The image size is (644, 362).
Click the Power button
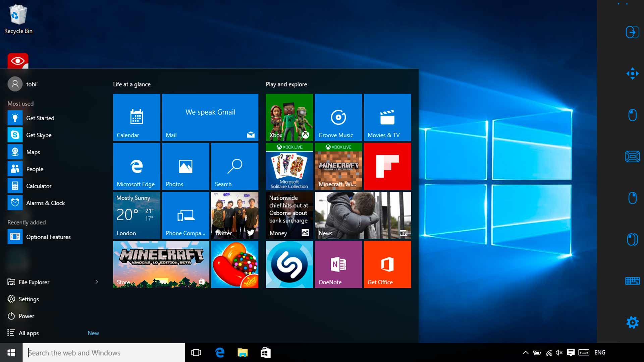click(x=26, y=316)
